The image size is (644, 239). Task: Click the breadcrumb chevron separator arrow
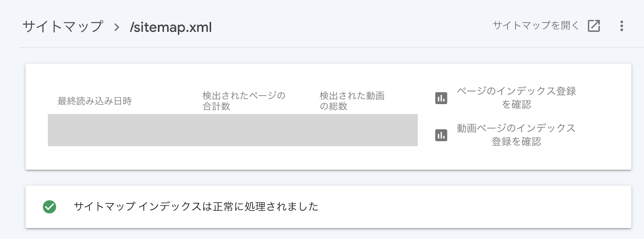point(117,27)
